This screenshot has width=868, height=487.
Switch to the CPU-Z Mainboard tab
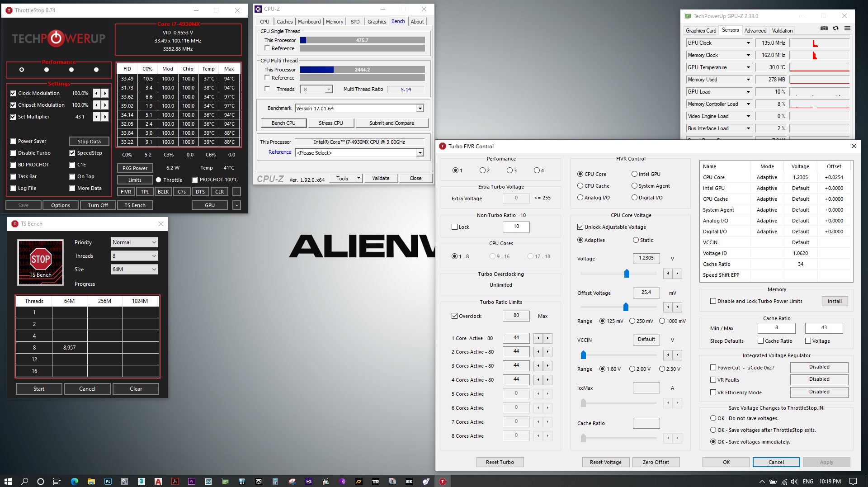coord(309,22)
